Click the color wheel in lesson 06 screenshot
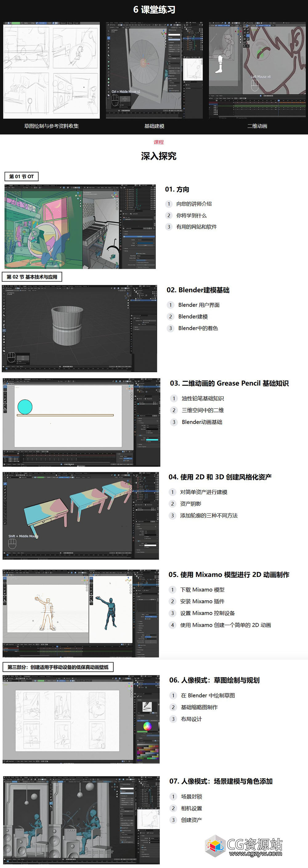This screenshot has height=868, width=308. click(x=147, y=726)
